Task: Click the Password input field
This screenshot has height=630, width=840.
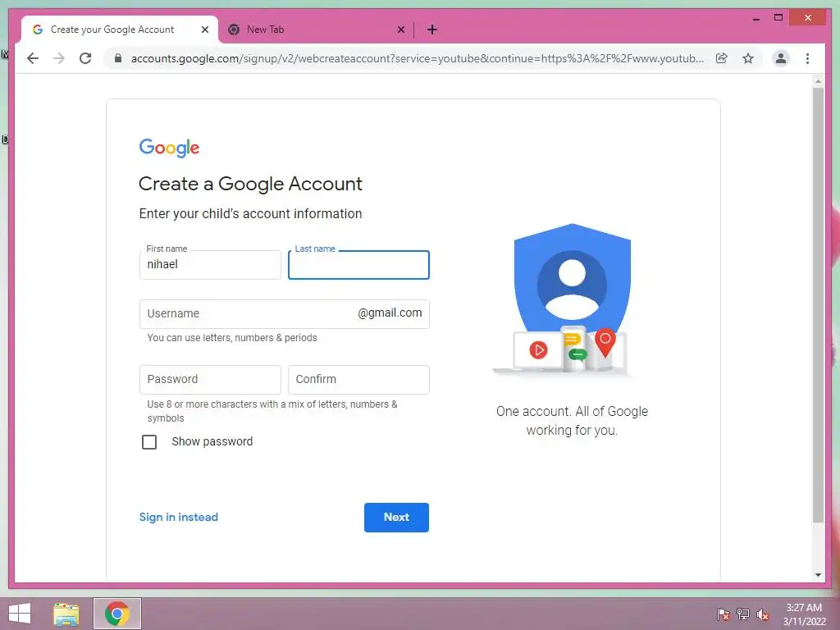Action: [210, 380]
